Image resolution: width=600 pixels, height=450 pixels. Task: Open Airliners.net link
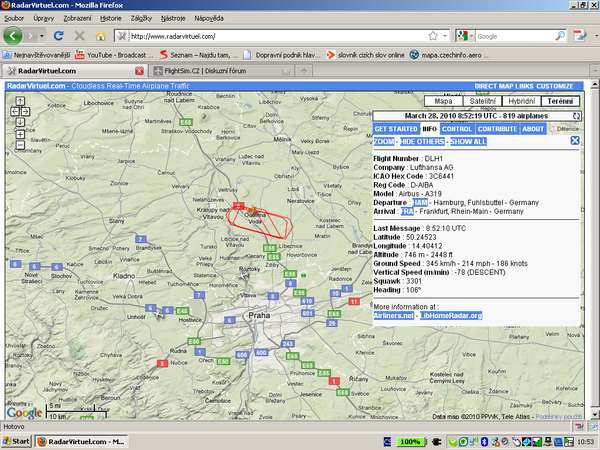(393, 315)
